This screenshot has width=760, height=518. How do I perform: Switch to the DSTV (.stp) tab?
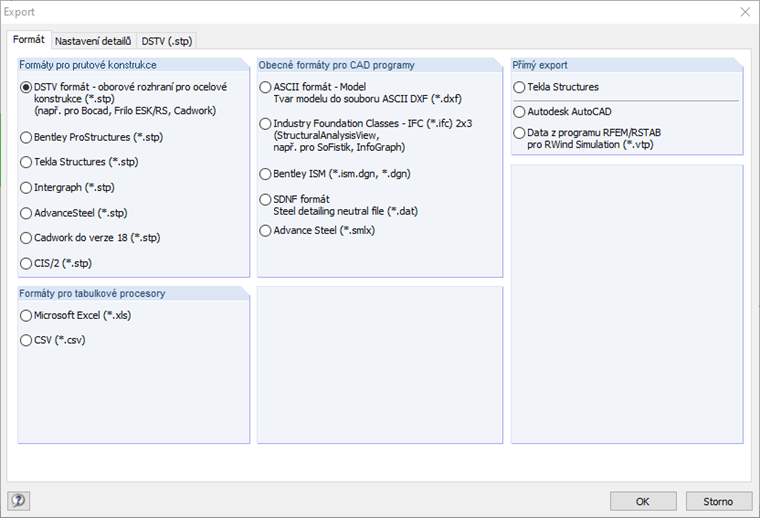[x=167, y=41]
